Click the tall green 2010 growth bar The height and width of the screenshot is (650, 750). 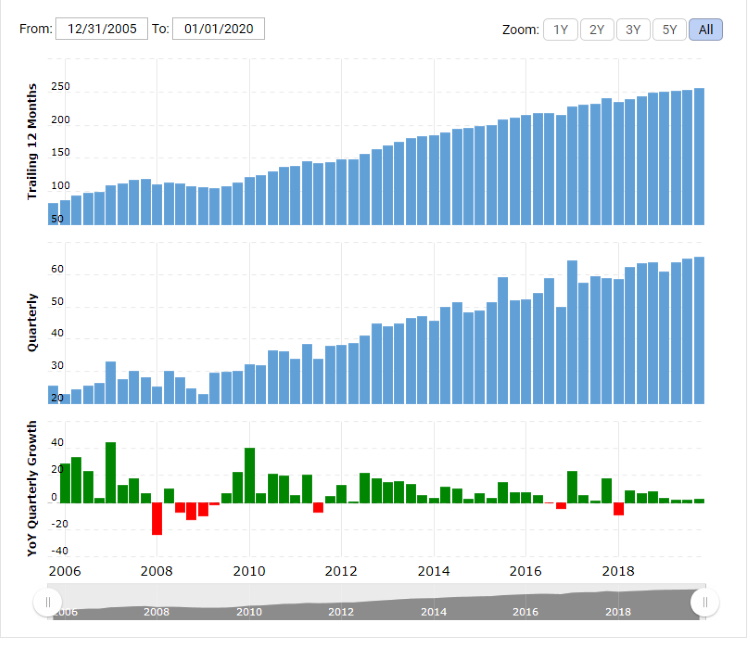[x=249, y=475]
